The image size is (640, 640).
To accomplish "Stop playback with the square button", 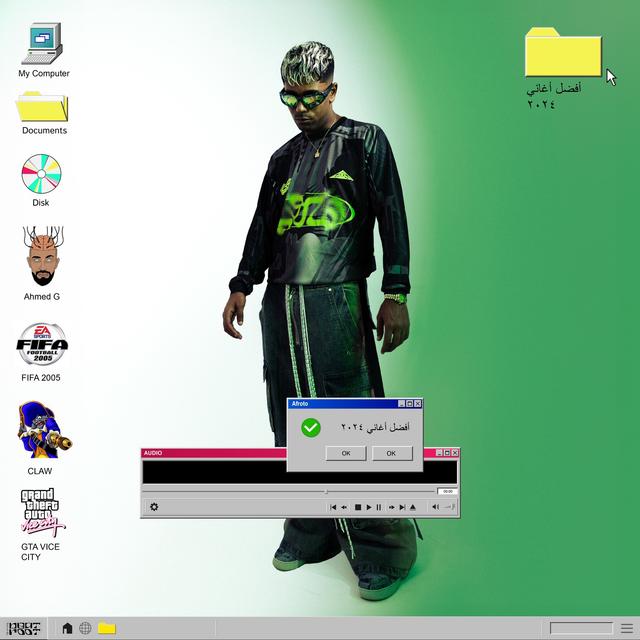I will pyautogui.click(x=357, y=507).
